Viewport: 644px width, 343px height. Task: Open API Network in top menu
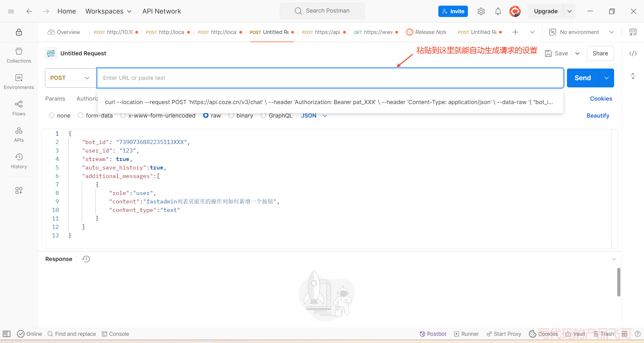tap(162, 11)
